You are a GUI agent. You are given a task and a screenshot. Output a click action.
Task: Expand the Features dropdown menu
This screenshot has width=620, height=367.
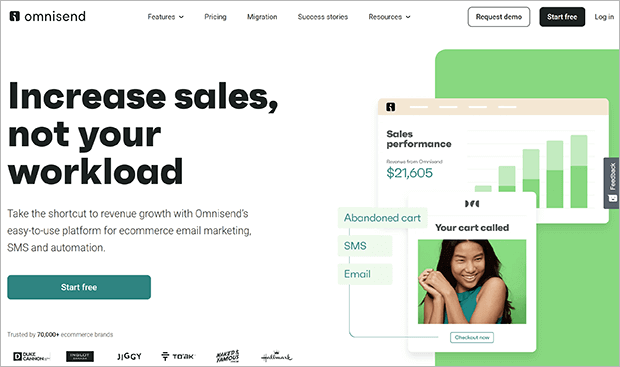(x=166, y=17)
